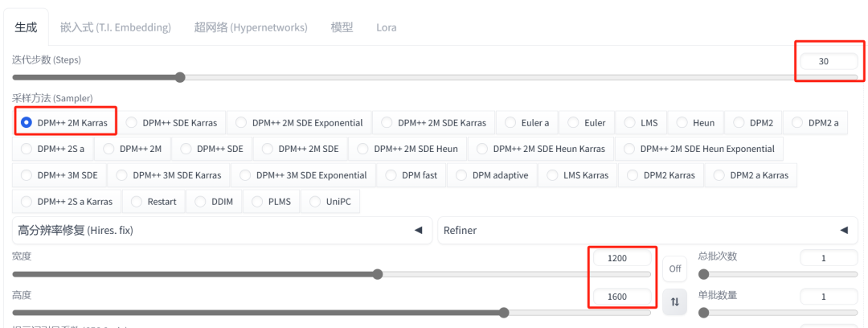
Task: Select the DPM++ 2M SDE sampler
Action: pos(300,149)
